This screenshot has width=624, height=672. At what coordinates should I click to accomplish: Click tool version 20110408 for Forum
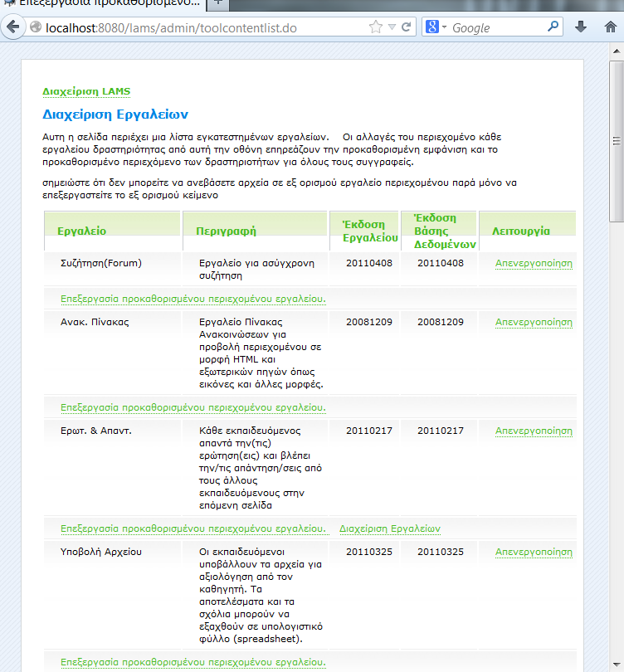click(x=369, y=263)
